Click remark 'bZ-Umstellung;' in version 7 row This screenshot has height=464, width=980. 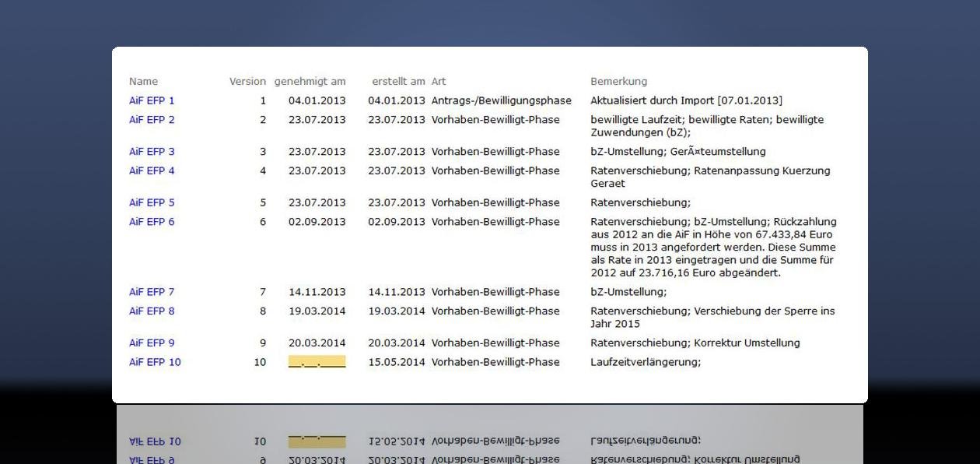(x=628, y=292)
